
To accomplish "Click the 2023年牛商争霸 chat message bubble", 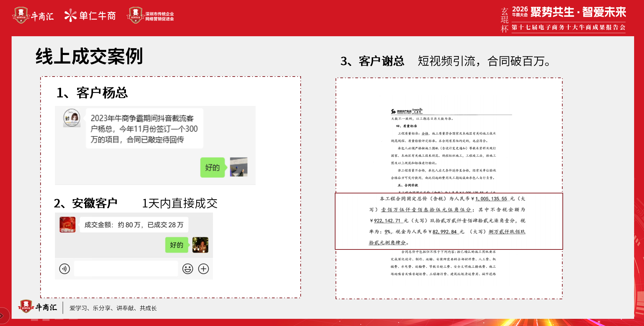I will tap(144, 128).
